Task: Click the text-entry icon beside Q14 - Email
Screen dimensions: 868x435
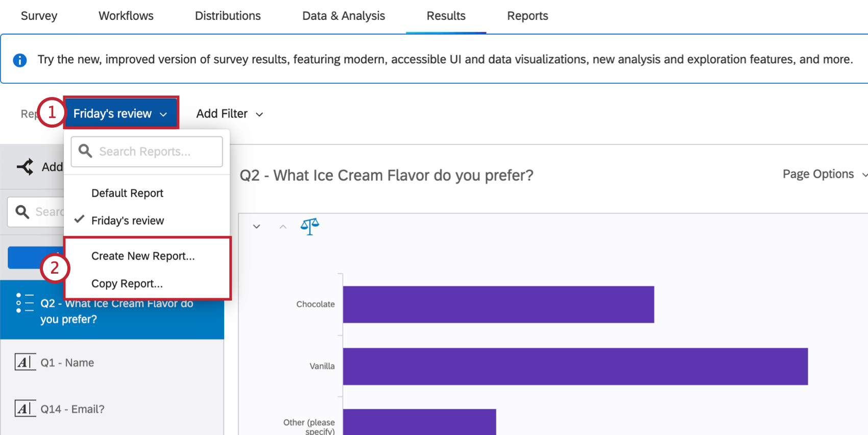Action: [x=25, y=408]
